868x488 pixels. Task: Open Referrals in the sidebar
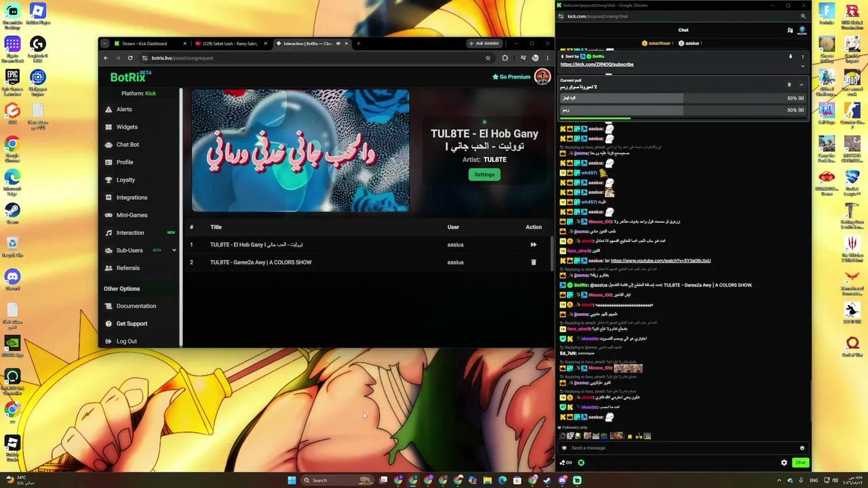[x=127, y=268]
